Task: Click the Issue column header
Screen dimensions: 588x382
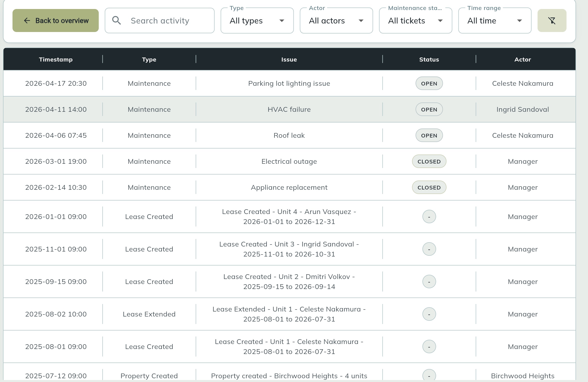Action: [x=289, y=59]
